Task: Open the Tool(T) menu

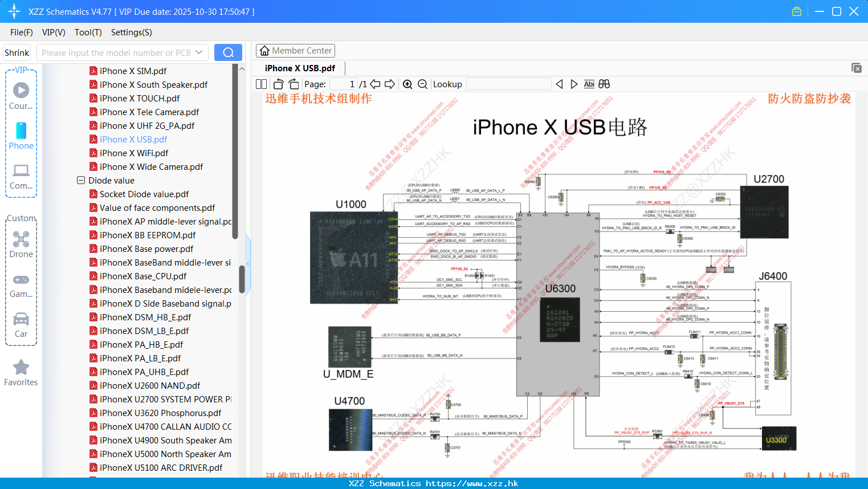Action: (x=88, y=32)
